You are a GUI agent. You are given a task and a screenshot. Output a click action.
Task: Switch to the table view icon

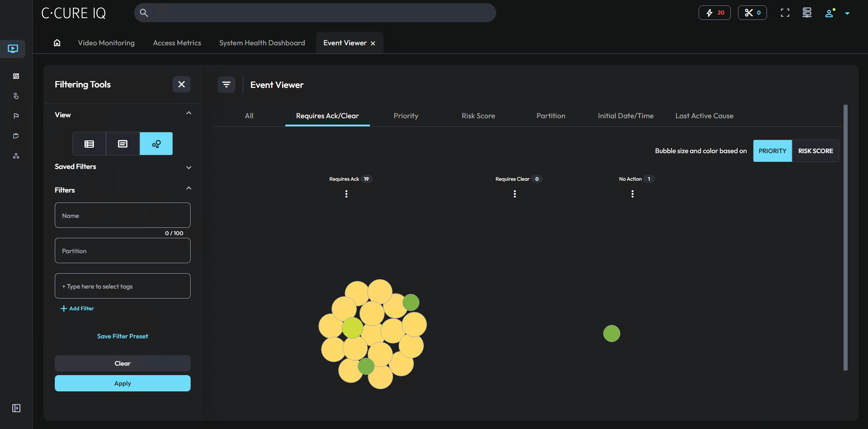tap(89, 144)
